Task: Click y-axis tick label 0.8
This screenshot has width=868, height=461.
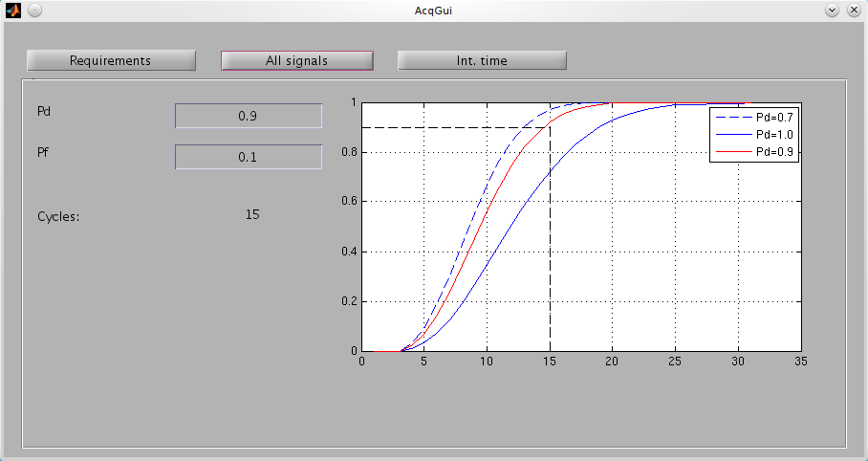Action: pyautogui.click(x=349, y=152)
